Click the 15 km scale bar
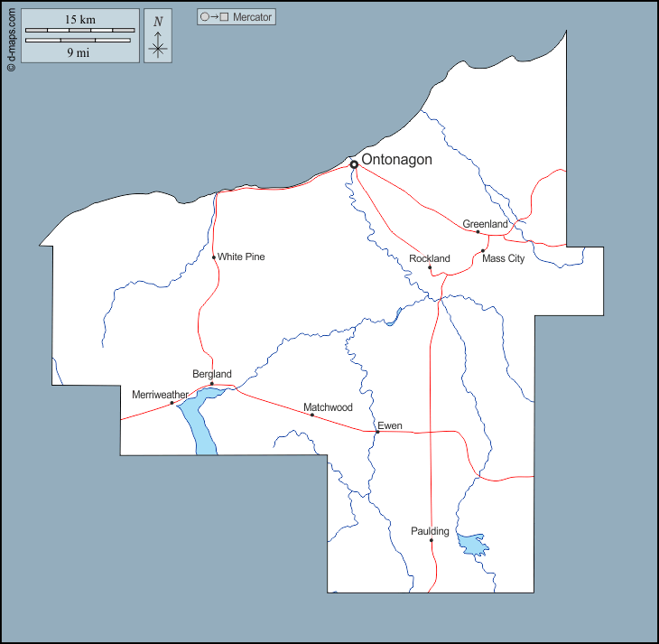Screen dimensions: 659x644 tap(80, 30)
